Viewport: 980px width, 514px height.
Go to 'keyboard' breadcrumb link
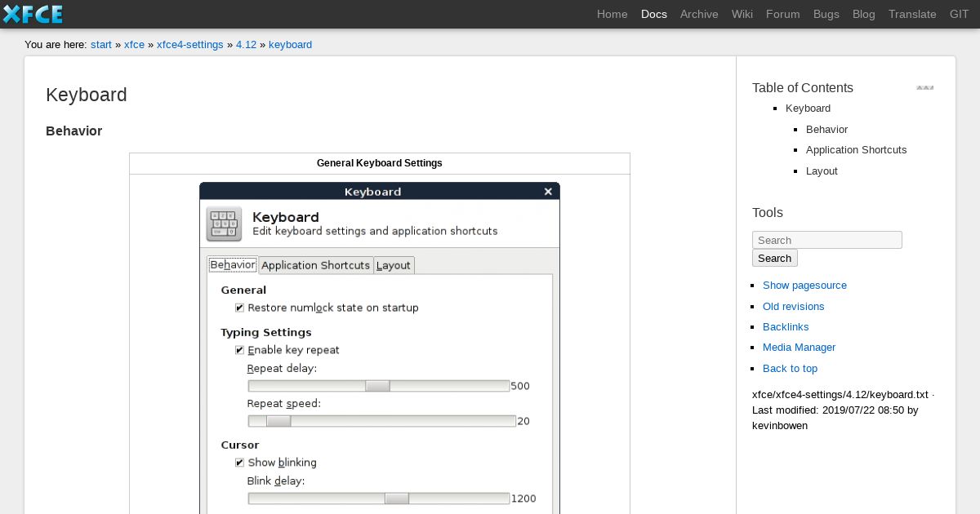click(x=290, y=45)
